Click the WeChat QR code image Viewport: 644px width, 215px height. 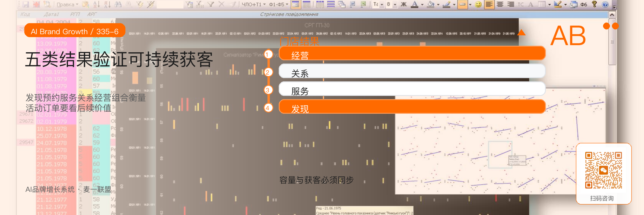click(x=603, y=170)
